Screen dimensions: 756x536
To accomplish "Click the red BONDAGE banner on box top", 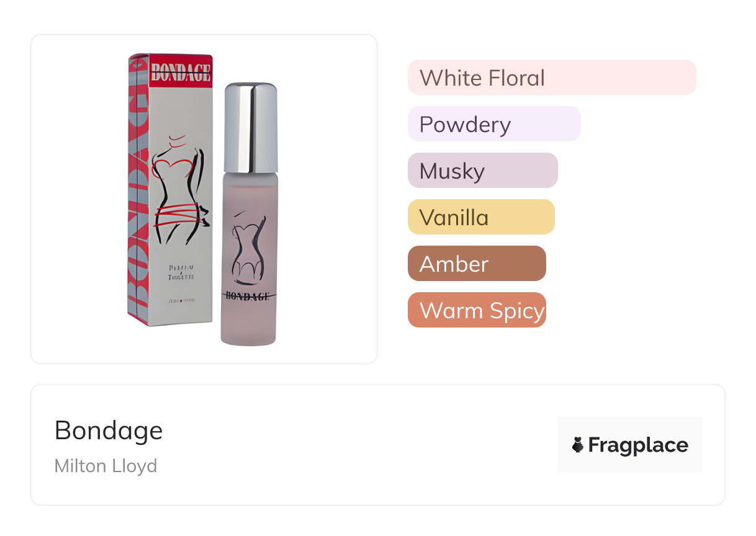I will [x=181, y=70].
